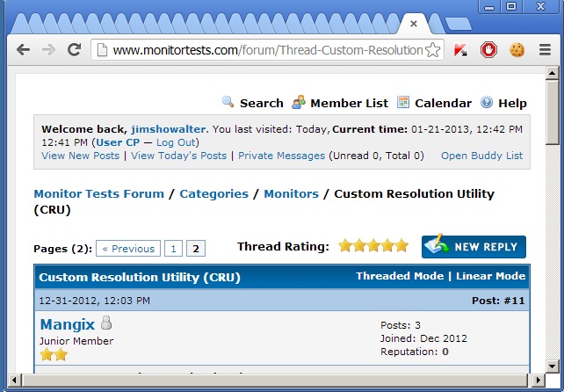Open the Chrome hamburger menu
Viewport: 564px width, 392px height.
pyautogui.click(x=545, y=50)
